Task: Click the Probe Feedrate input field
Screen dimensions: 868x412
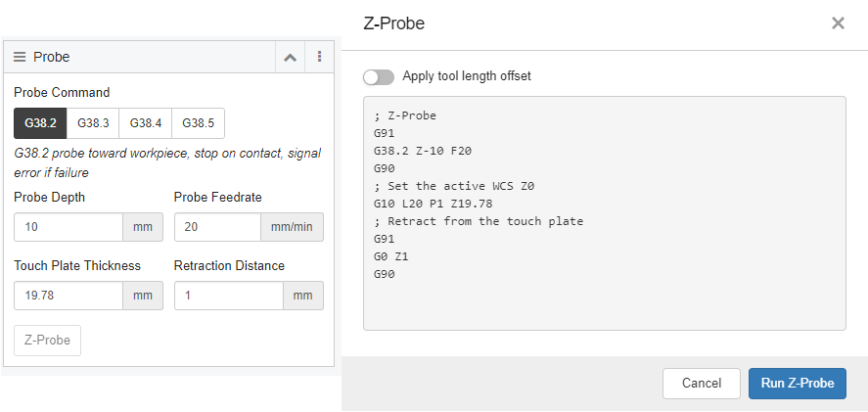Action: (217, 227)
